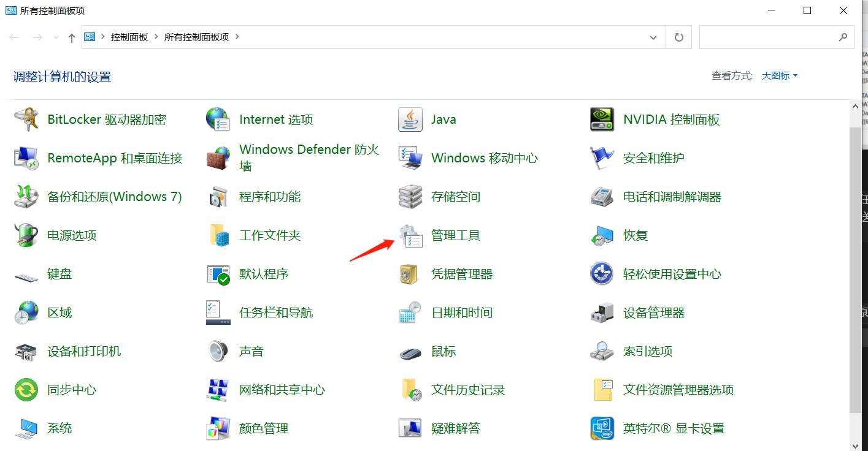Screen dimensions: 868x451
Task: Click the 网络和共享中心 icon
Action: point(218,390)
